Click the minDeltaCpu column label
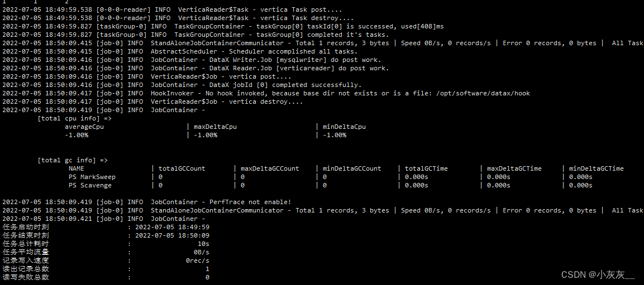Screen dimensions: 644x285 [x=344, y=127]
